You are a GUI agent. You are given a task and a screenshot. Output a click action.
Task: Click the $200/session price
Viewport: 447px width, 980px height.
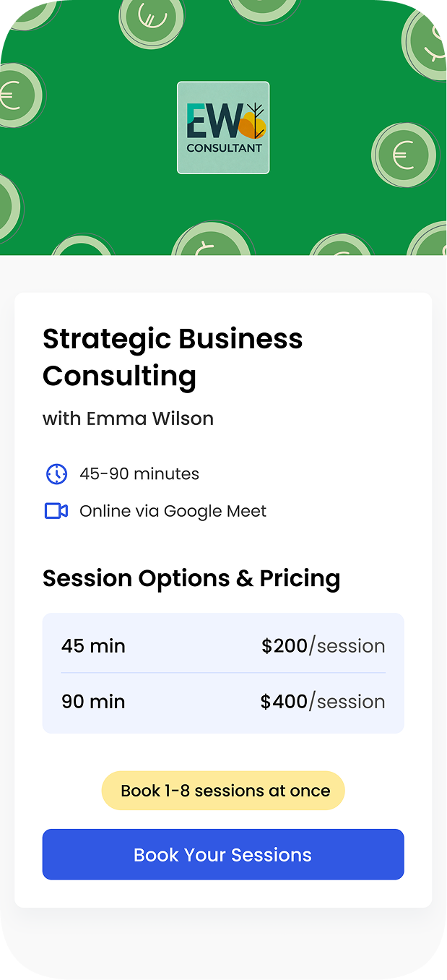[323, 645]
